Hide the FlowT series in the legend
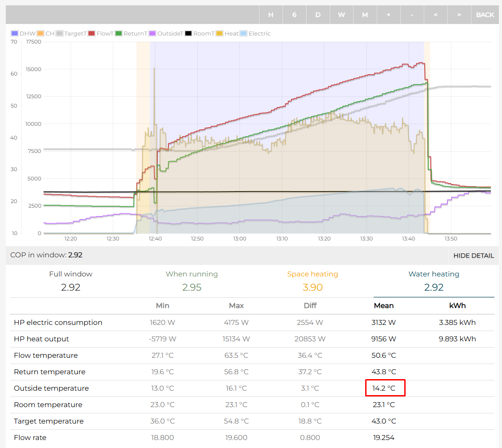502x448 pixels. pos(101,34)
